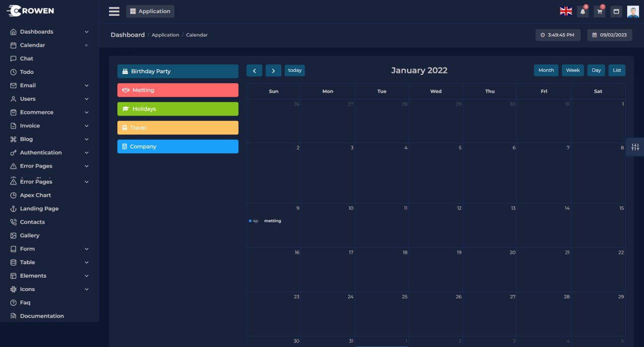Click the Landing Page anchor icon

[x=13, y=209]
